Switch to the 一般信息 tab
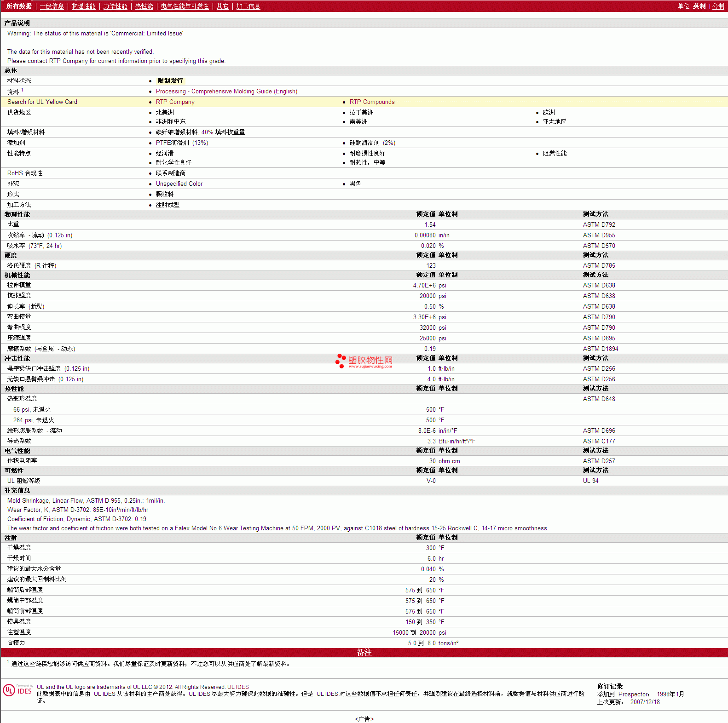The height and width of the screenshot is (723, 728). click(52, 6)
